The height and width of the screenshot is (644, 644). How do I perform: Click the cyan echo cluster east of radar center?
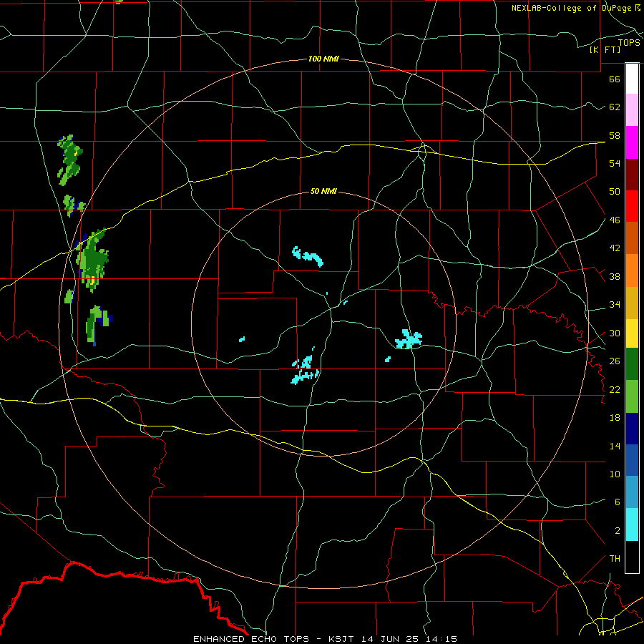pyautogui.click(x=409, y=339)
